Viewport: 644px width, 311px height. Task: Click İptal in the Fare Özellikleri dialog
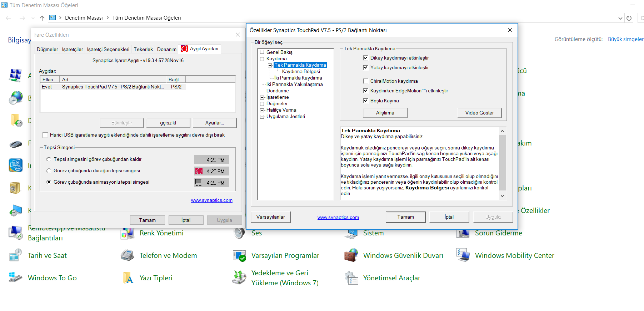pos(186,220)
